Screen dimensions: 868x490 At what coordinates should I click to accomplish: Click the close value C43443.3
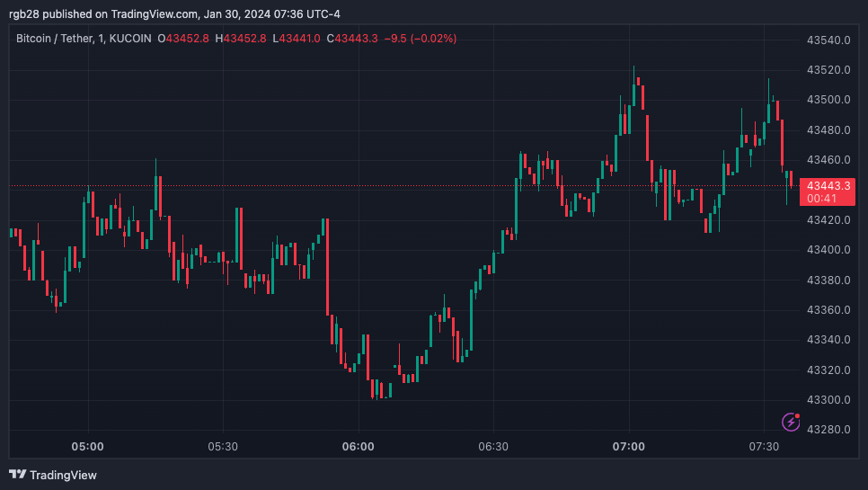352,39
